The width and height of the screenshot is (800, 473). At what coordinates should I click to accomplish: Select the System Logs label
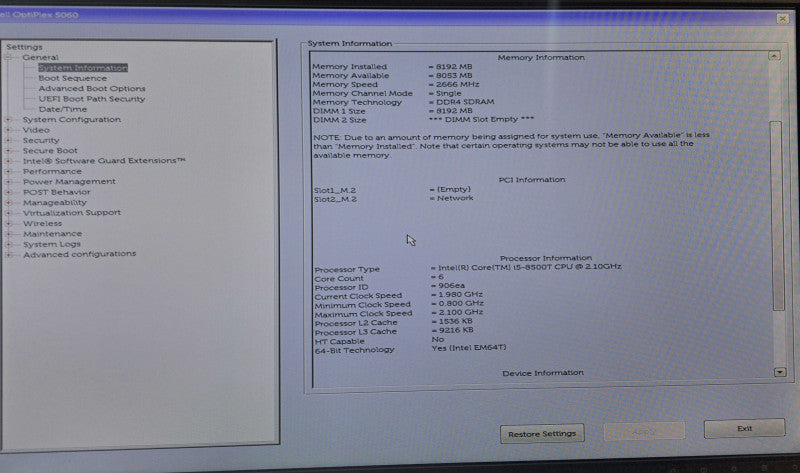[52, 244]
